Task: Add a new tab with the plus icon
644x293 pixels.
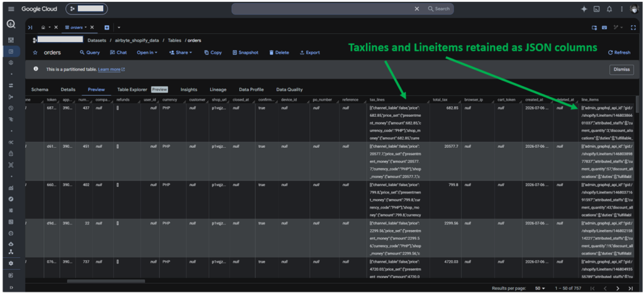Action: click(x=107, y=28)
